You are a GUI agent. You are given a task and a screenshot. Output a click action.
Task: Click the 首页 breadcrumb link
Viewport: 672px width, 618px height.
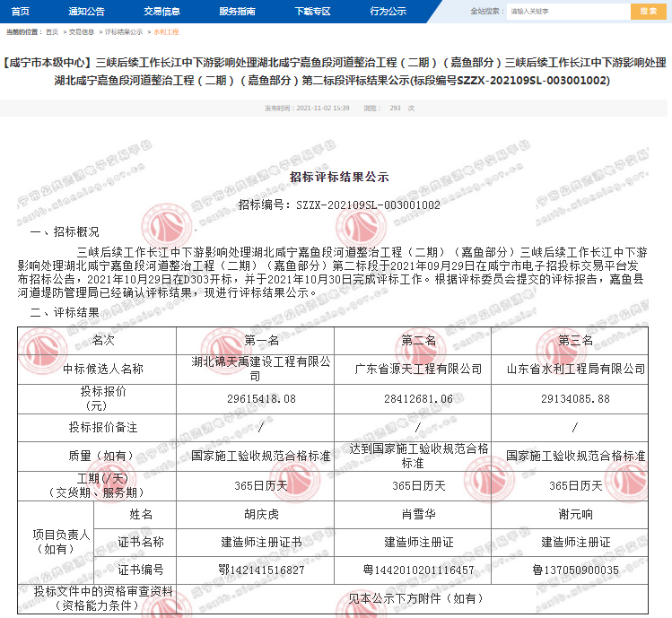click(52, 31)
